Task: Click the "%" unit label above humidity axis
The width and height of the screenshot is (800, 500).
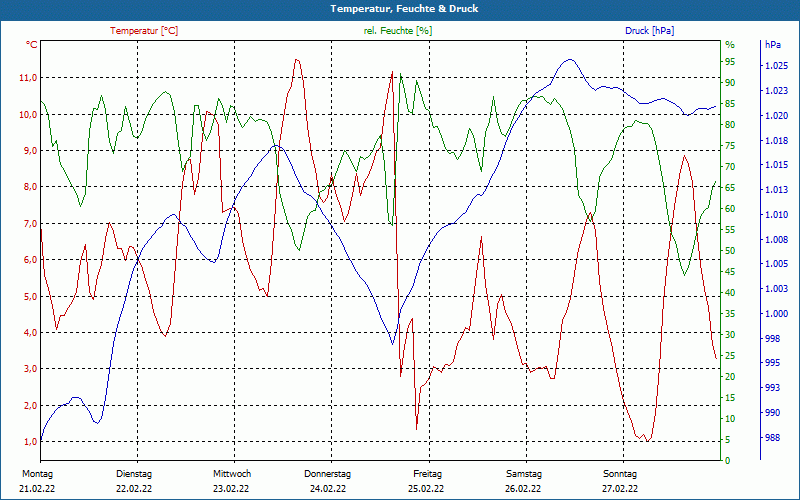Action: pos(730,45)
